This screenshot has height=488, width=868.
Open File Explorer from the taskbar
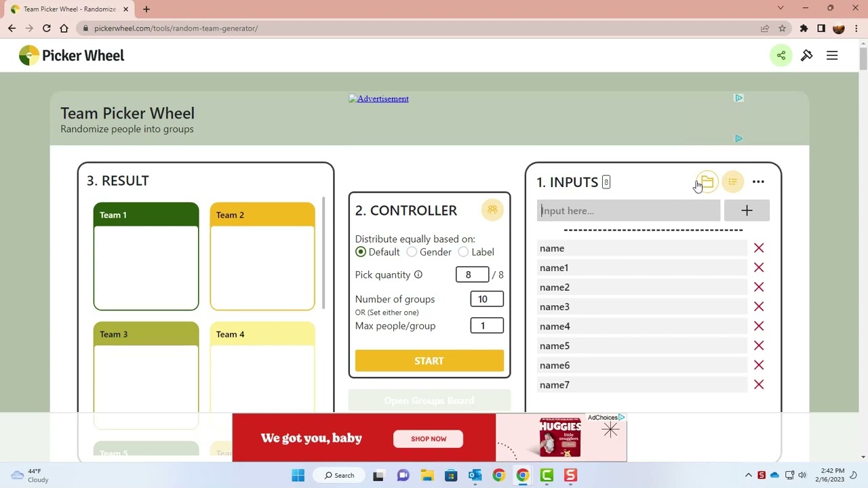tap(427, 475)
